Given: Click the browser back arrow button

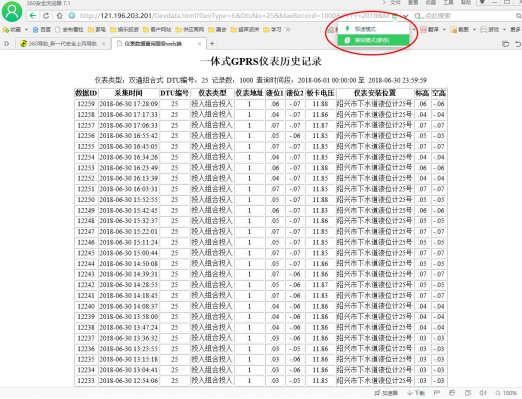Looking at the screenshot, I should pos(33,16).
